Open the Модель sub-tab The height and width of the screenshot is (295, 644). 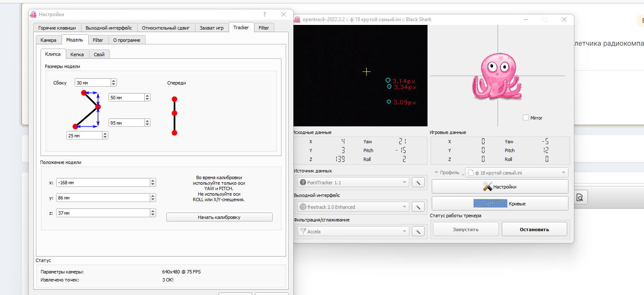75,40
